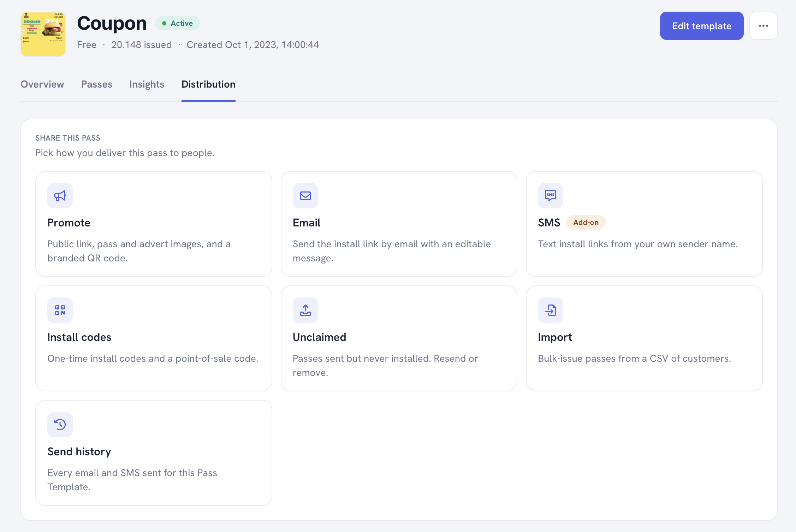The height and width of the screenshot is (532, 796).
Task: Open the Promote card title
Action: [69, 223]
